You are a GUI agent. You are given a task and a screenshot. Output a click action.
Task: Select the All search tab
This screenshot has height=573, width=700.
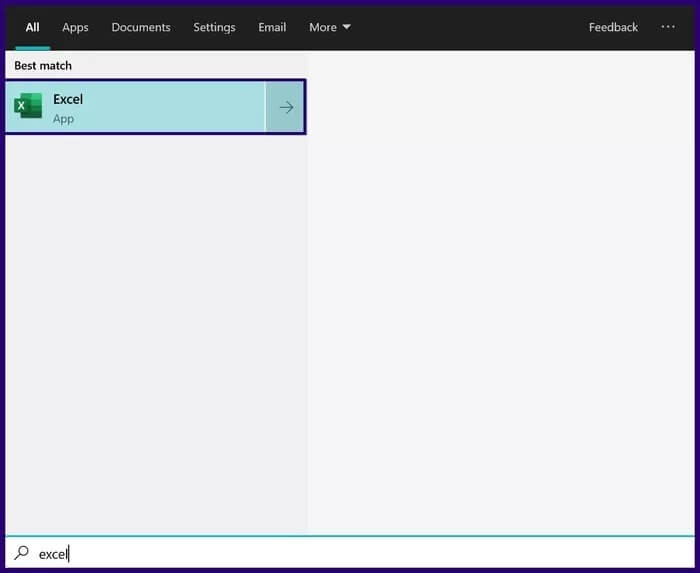(32, 28)
